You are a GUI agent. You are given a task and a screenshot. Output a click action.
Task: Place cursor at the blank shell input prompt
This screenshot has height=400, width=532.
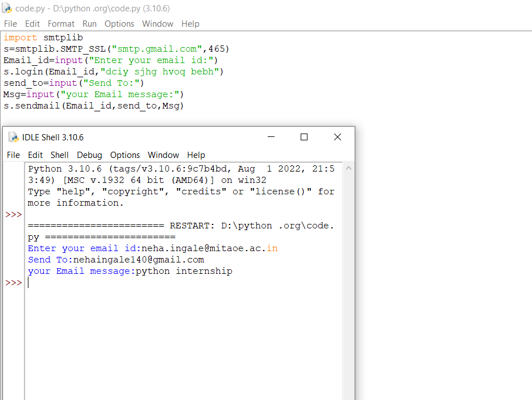(x=28, y=282)
